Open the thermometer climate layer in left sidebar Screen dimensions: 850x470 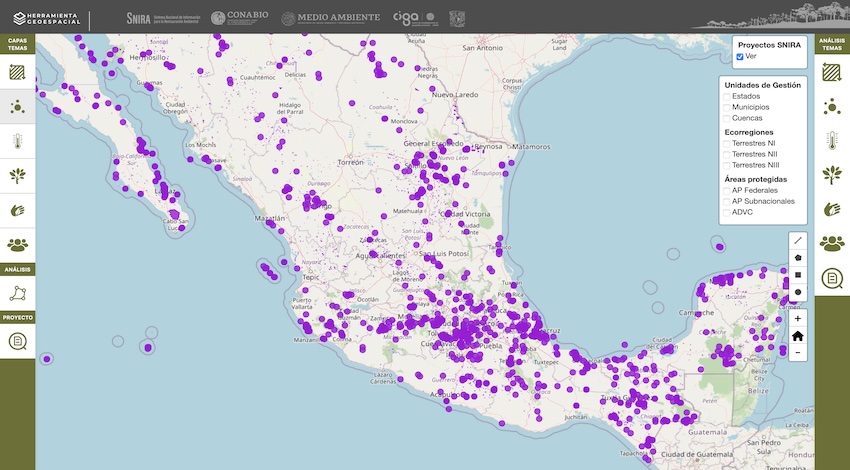(17, 141)
